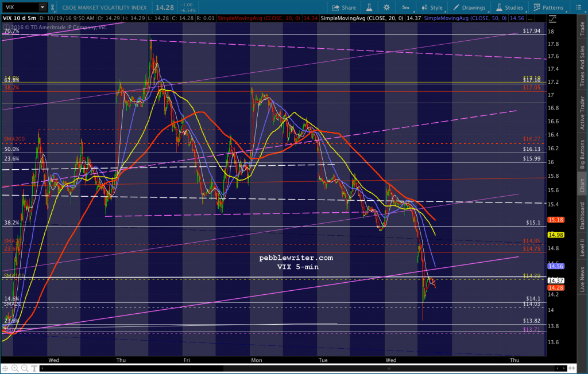The height and width of the screenshot is (374, 588).
Task: Open the Big Buttons sidebar tab
Action: (x=582, y=154)
